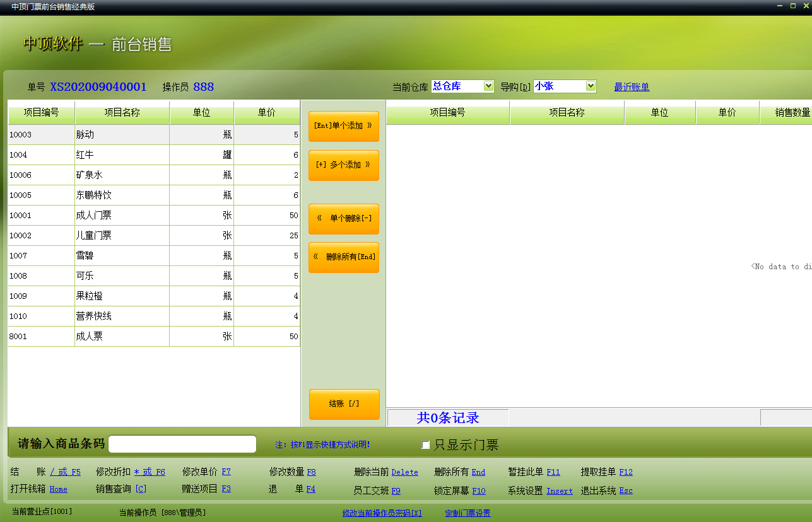Click the 注: 按F1显示快捷方式说明! hint text
This screenshot has width=812, height=522.
click(x=322, y=445)
